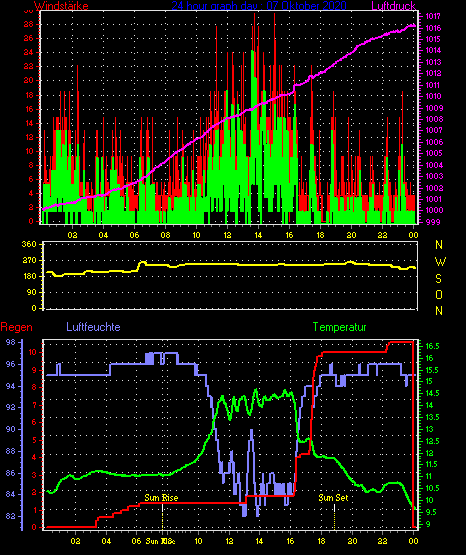Click wind direction scale value 270
The width and height of the screenshot is (466, 555).
point(29,261)
